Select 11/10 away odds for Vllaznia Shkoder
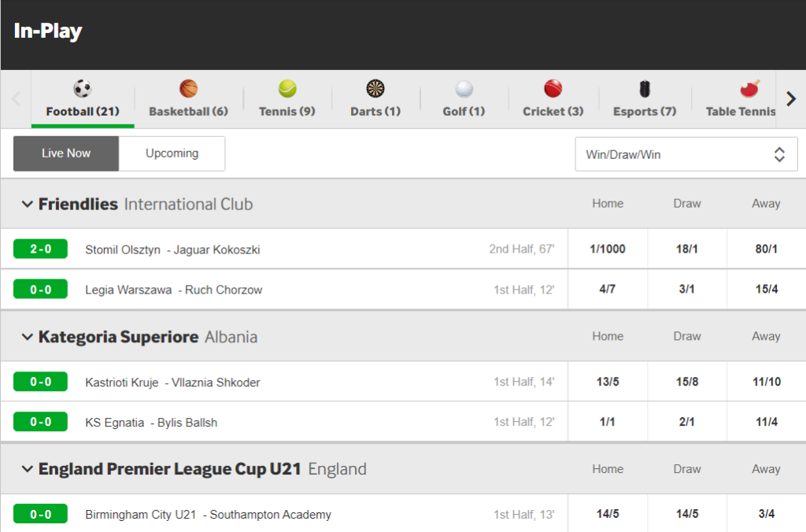Viewport: 806px width, 532px height. pyautogui.click(x=767, y=382)
